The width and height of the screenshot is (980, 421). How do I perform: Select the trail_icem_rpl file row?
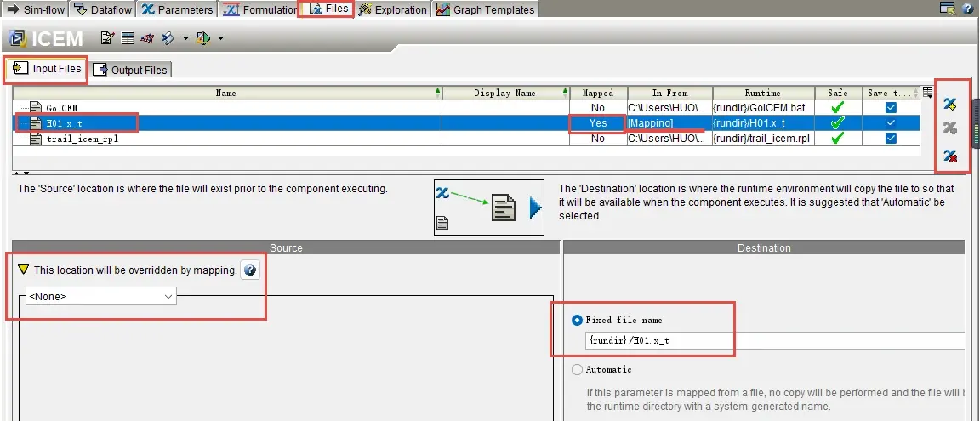tap(466, 139)
